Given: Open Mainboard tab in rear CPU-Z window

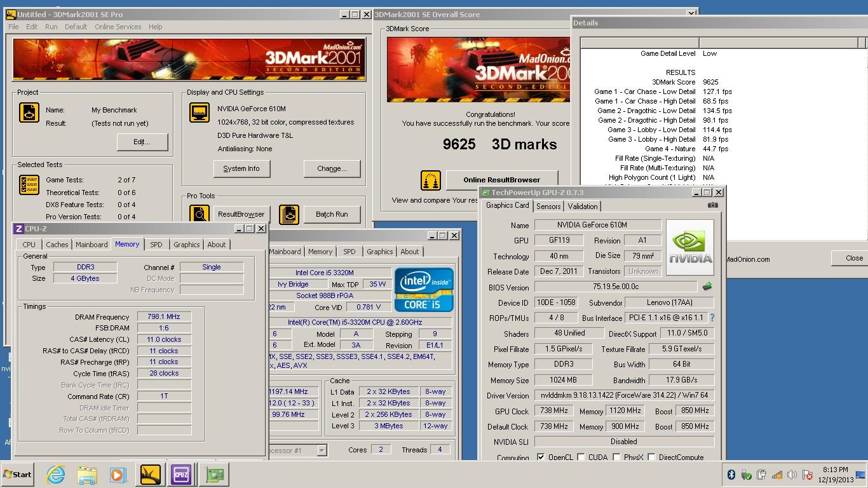Looking at the screenshot, I should (x=285, y=252).
